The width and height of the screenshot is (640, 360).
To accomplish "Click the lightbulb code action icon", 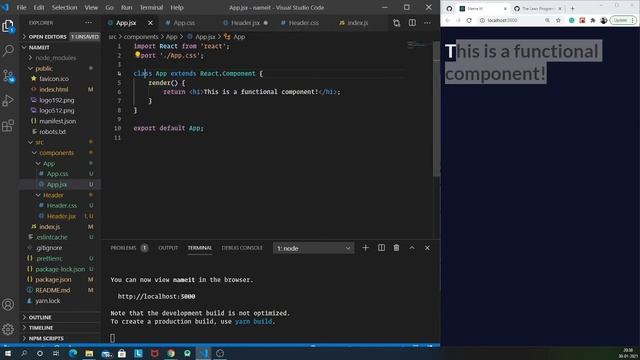I will coord(138,55).
